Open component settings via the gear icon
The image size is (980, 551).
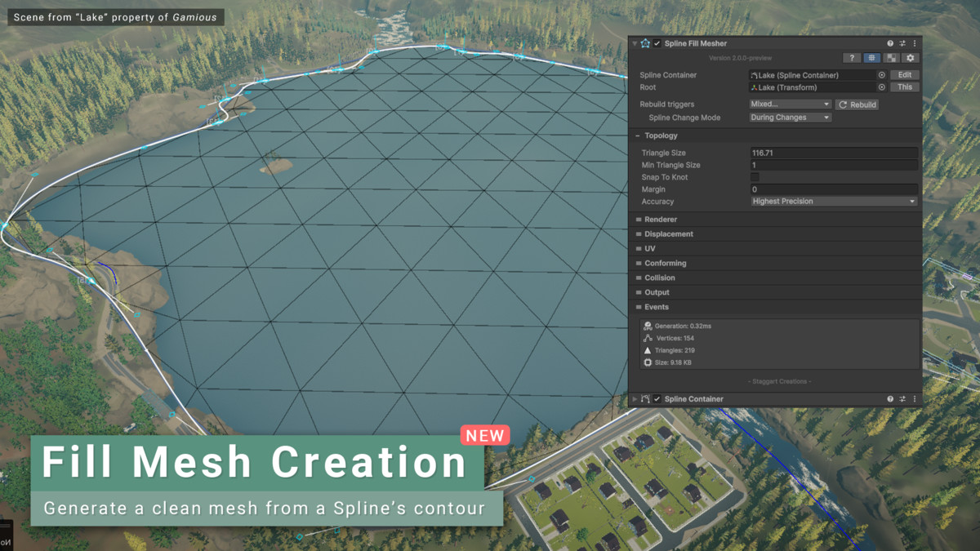[x=911, y=57]
